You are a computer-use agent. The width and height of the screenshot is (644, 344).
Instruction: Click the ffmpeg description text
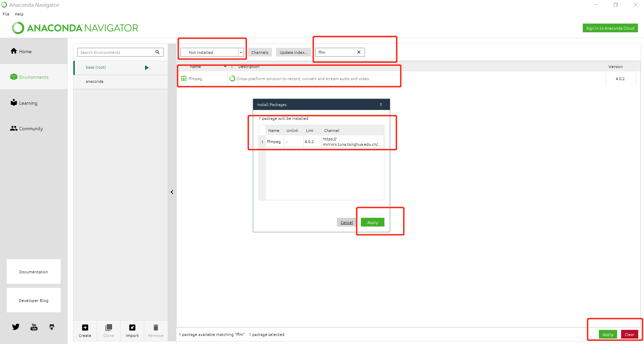303,79
